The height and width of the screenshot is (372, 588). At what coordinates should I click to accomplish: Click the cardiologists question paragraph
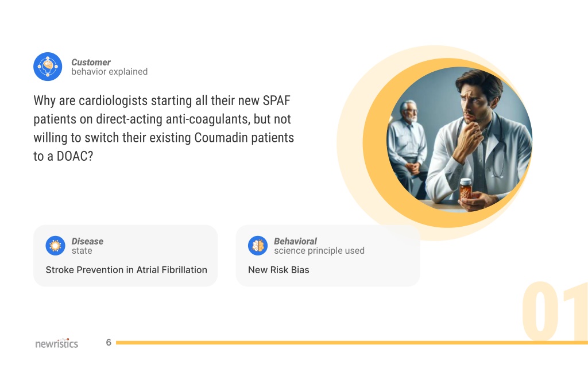pos(164,128)
